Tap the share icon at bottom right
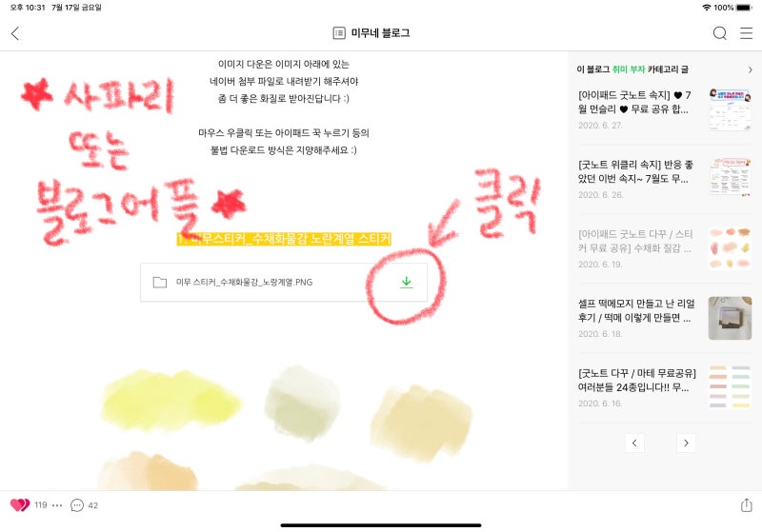762x532 pixels. tap(747, 504)
